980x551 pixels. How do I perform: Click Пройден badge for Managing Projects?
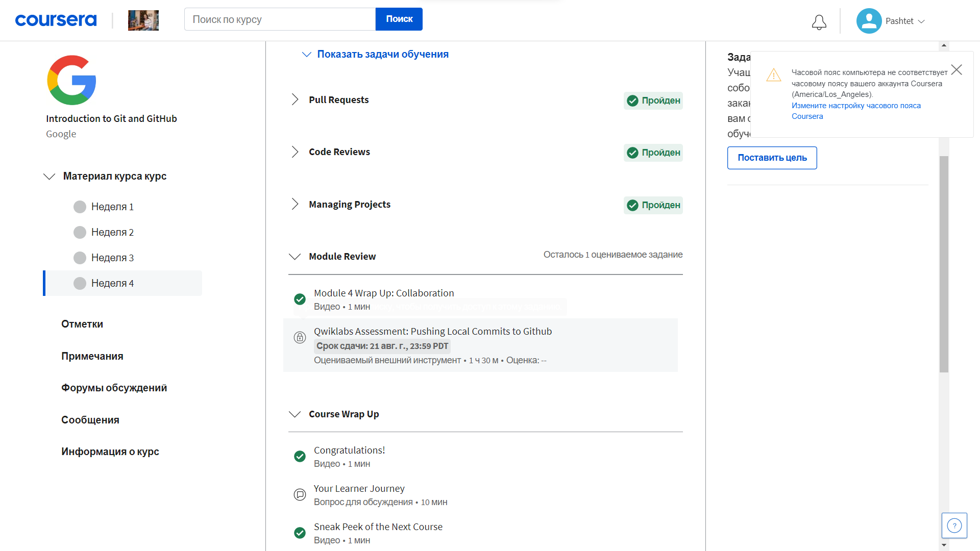653,205
